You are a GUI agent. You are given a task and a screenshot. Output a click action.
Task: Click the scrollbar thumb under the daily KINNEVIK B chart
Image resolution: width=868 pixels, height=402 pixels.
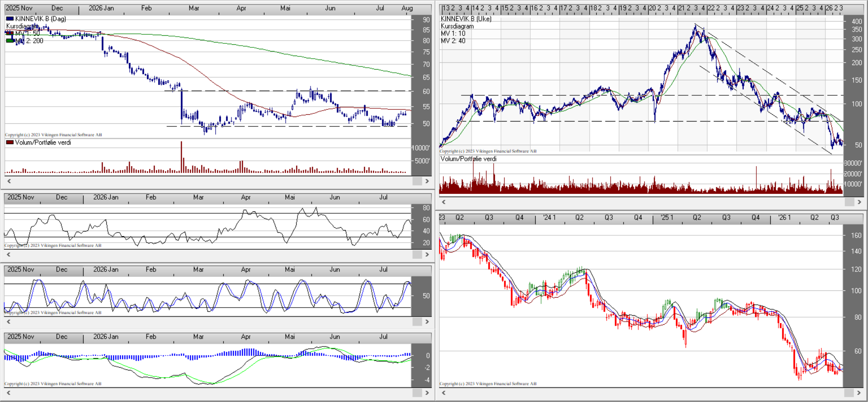click(x=417, y=181)
